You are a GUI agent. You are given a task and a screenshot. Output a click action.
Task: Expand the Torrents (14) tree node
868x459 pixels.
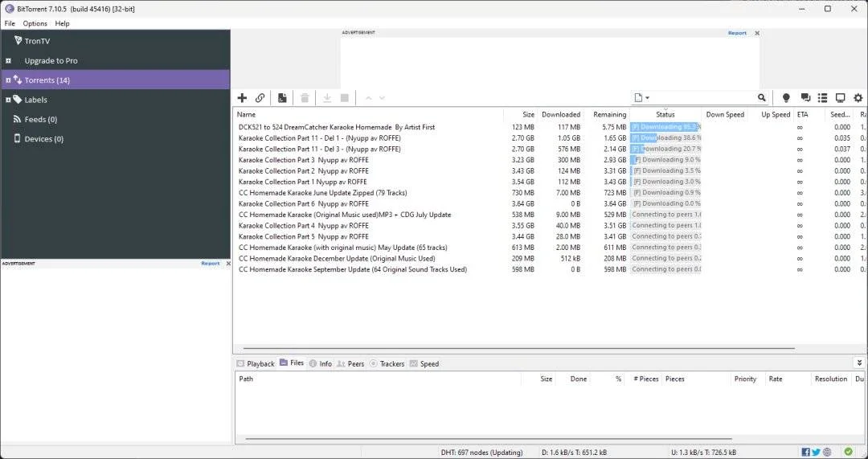pyautogui.click(x=8, y=80)
